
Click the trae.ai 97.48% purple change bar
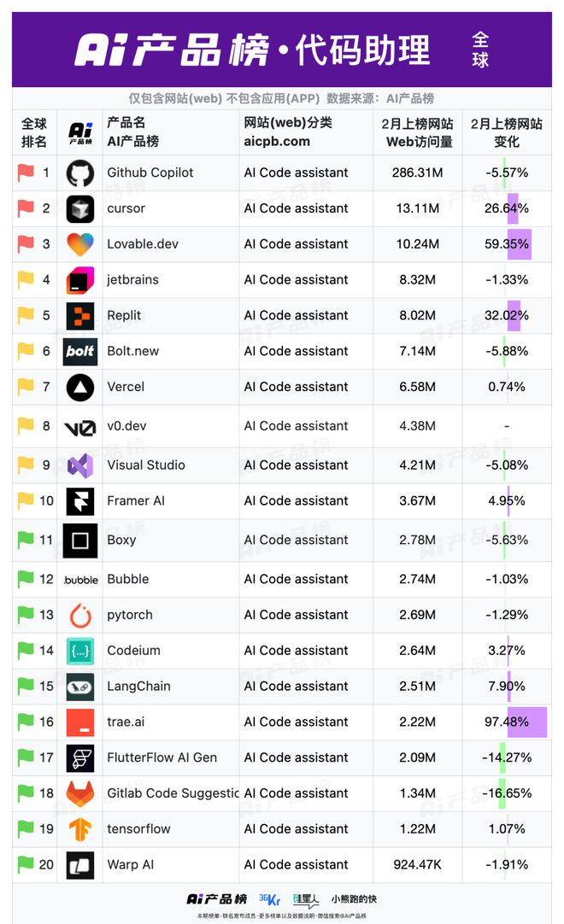527,722
